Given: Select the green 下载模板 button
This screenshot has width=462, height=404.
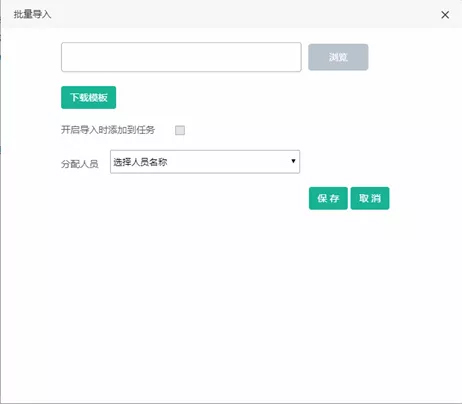Looking at the screenshot, I should coord(89,97).
